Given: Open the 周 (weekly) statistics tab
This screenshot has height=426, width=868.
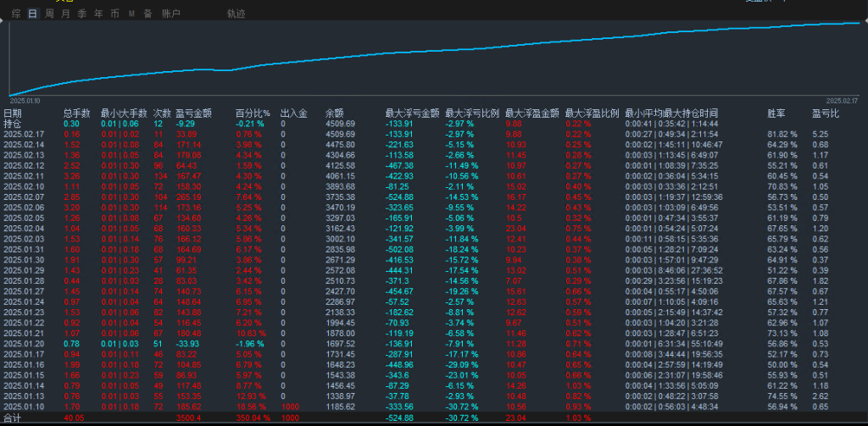Looking at the screenshot, I should point(49,14).
